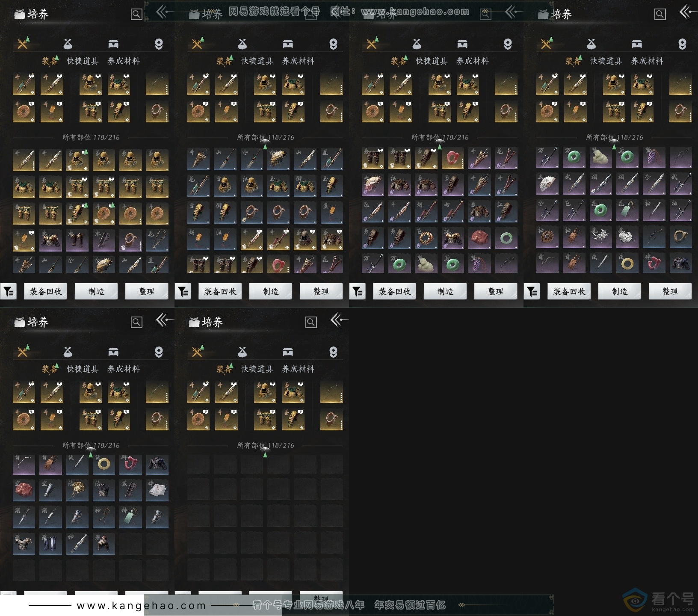Click 制造 button in second top panel
The image size is (698, 616).
271,291
